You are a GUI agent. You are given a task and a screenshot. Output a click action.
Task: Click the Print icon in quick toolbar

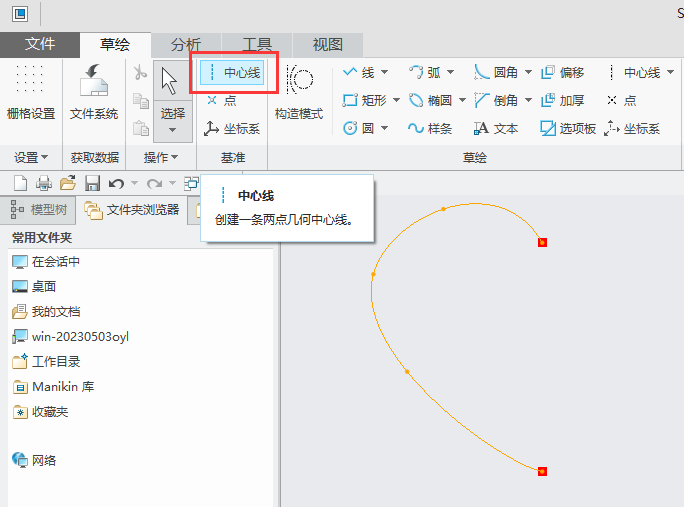click(44, 183)
